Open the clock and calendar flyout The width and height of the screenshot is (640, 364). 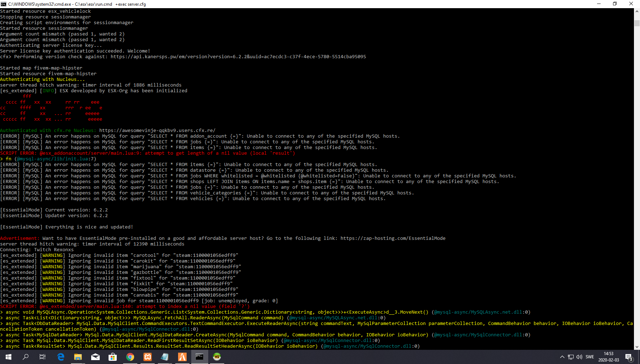[608, 357]
